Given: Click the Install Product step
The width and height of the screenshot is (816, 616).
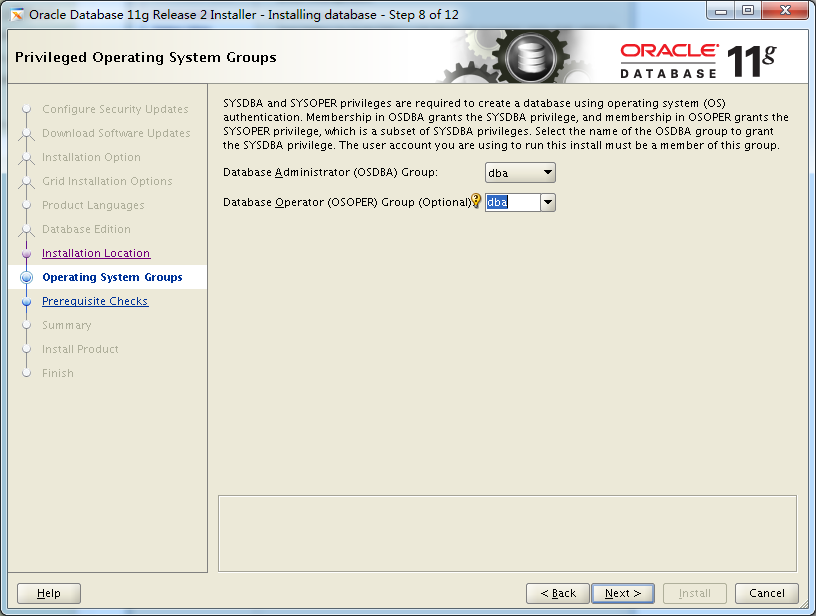Looking at the screenshot, I should (80, 349).
